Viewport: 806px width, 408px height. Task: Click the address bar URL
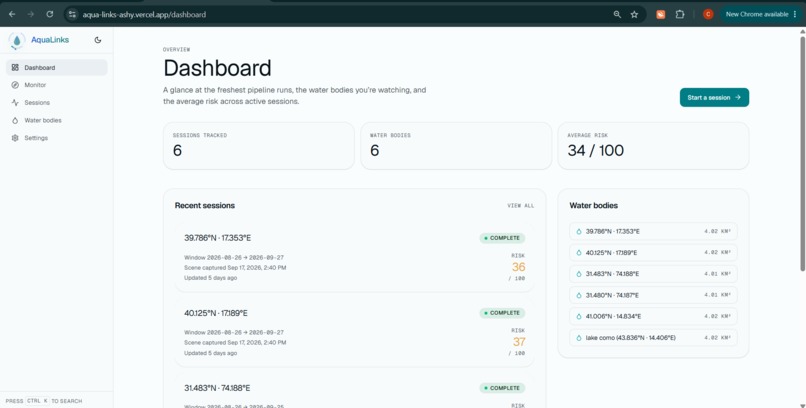pyautogui.click(x=144, y=14)
